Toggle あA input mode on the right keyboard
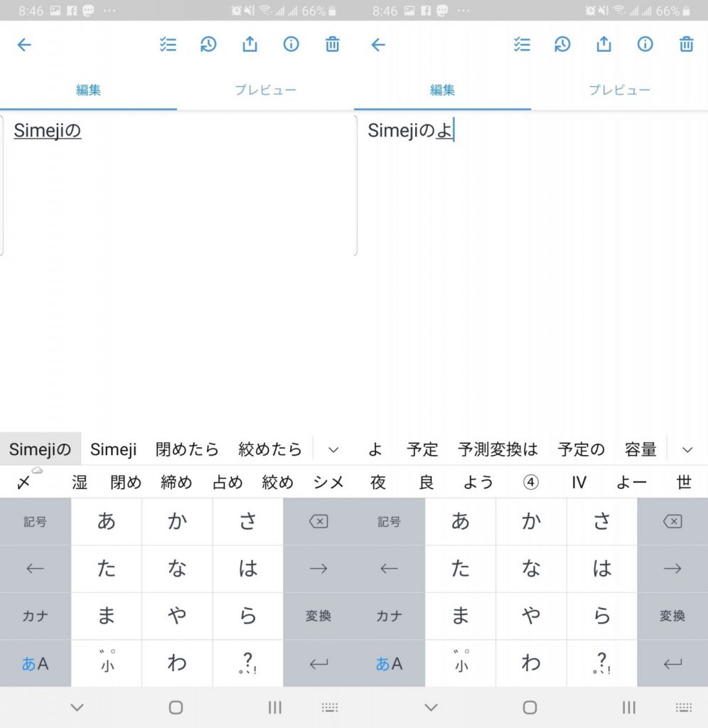This screenshot has width=708, height=728. click(389, 663)
